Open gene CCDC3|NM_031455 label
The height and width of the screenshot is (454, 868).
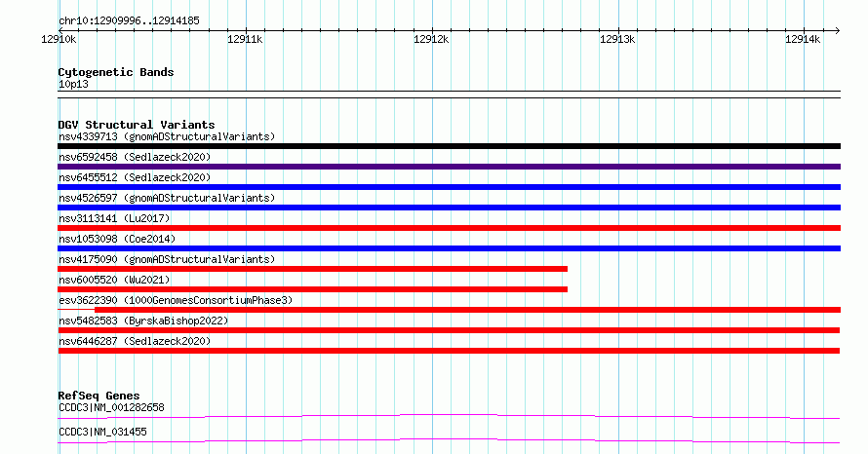(x=102, y=432)
